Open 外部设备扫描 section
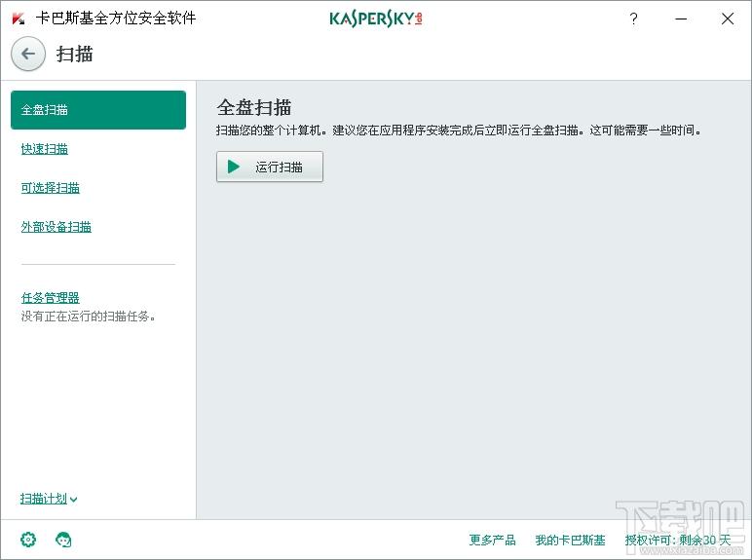Image resolution: width=752 pixels, height=560 pixels. pos(56,227)
